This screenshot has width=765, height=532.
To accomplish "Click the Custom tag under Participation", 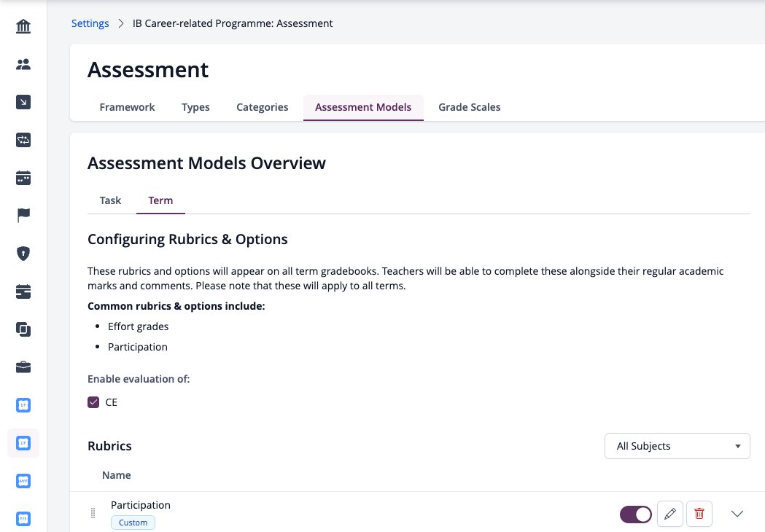I will (x=133, y=523).
